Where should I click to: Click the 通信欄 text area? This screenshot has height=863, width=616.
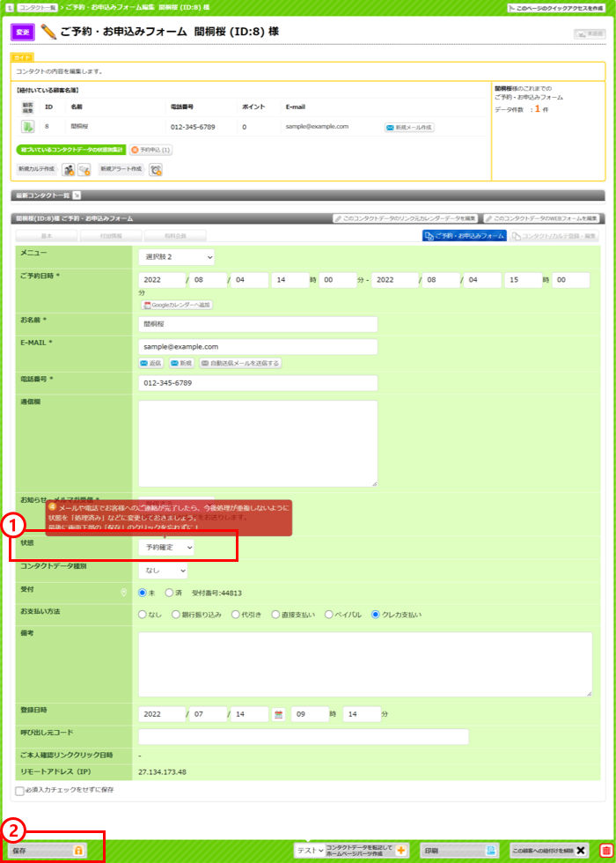pyautogui.click(x=258, y=444)
